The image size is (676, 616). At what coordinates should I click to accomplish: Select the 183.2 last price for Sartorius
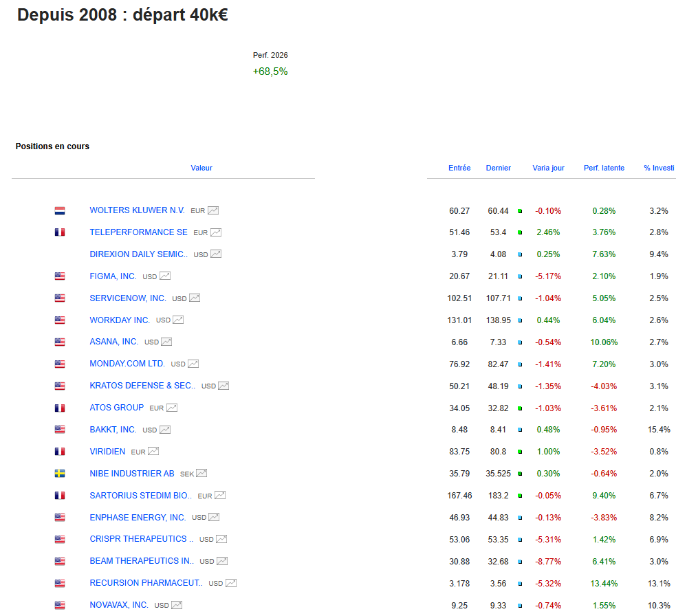(498, 496)
